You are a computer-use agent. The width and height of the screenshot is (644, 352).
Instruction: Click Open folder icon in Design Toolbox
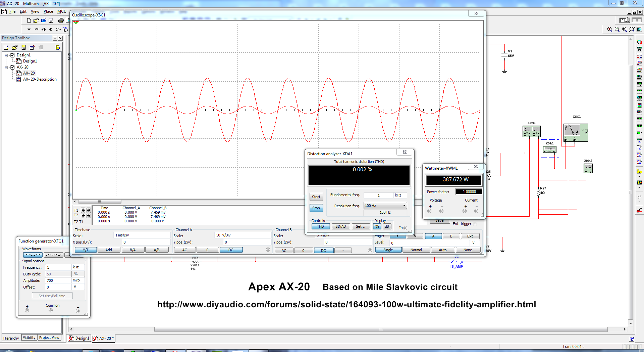(x=15, y=47)
